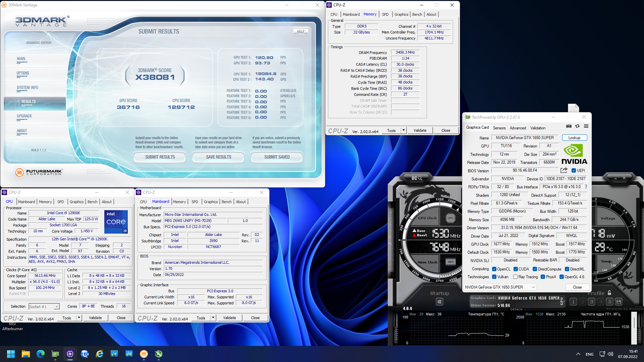Open Bench tab in CPU-Z CPU window
This screenshot has width=644, height=362.
(x=92, y=202)
